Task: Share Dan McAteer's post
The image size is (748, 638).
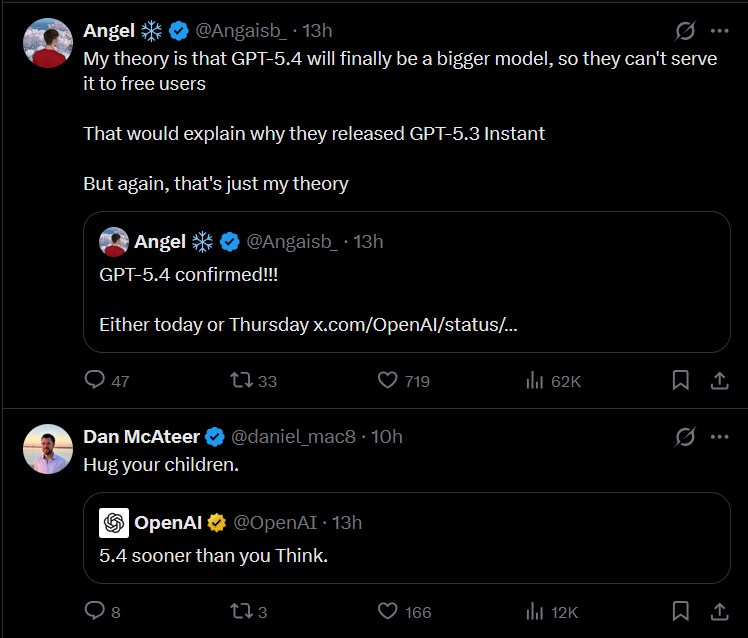Action: click(x=718, y=611)
